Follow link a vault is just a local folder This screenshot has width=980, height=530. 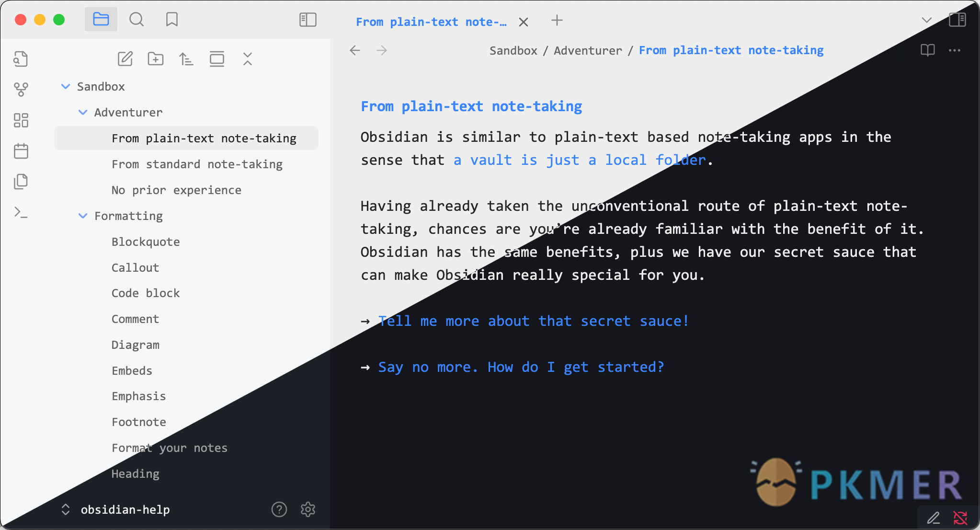580,160
